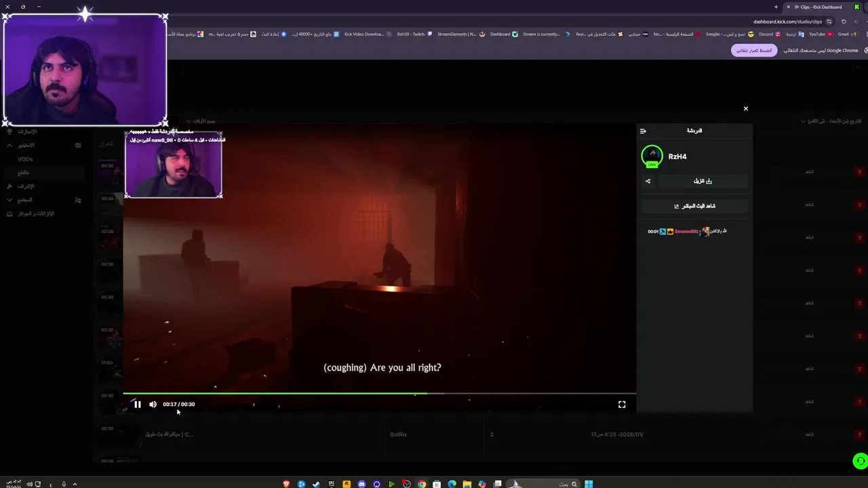Click the watch live stream button
This screenshot has width=868, height=488.
[x=694, y=206]
